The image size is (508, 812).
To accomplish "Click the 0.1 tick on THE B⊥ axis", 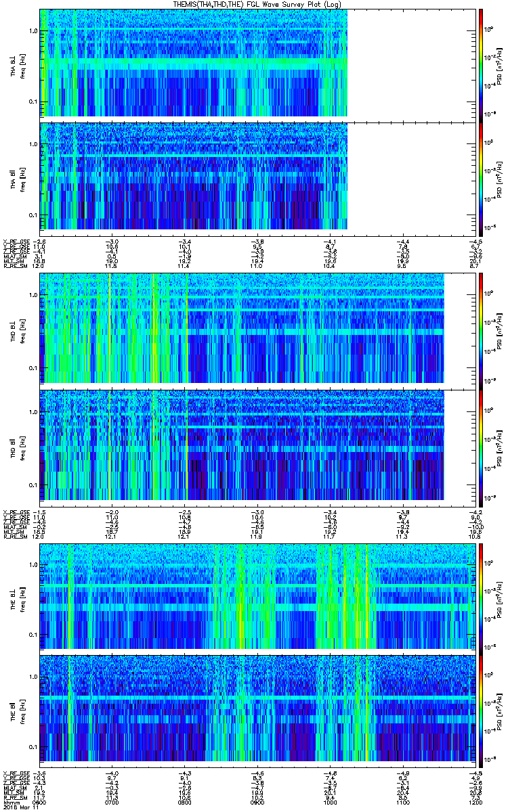I will [33, 635].
